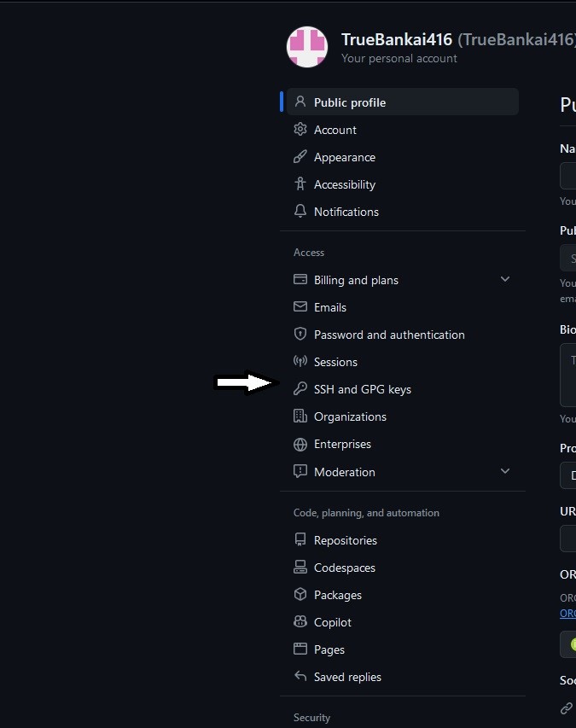Click the TrueBankai416 profile avatar

coord(307,47)
